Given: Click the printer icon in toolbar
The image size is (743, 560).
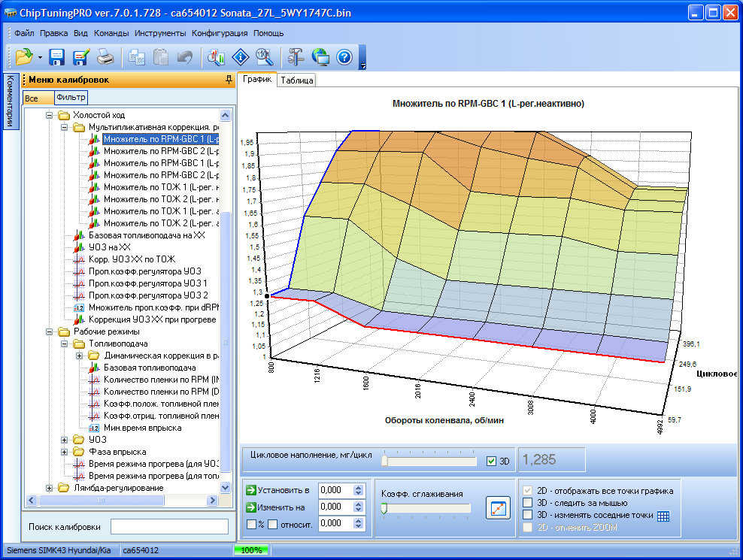Looking at the screenshot, I should tap(105, 57).
